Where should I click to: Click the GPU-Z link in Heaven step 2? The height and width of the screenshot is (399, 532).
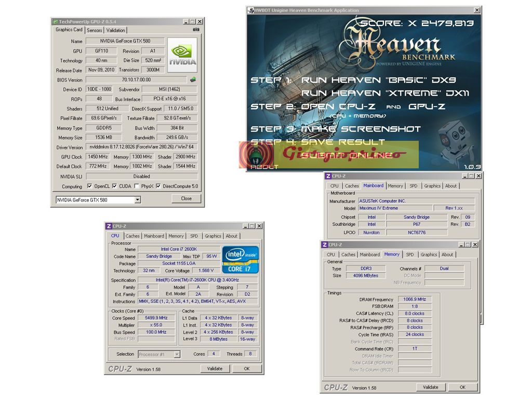[x=427, y=107]
